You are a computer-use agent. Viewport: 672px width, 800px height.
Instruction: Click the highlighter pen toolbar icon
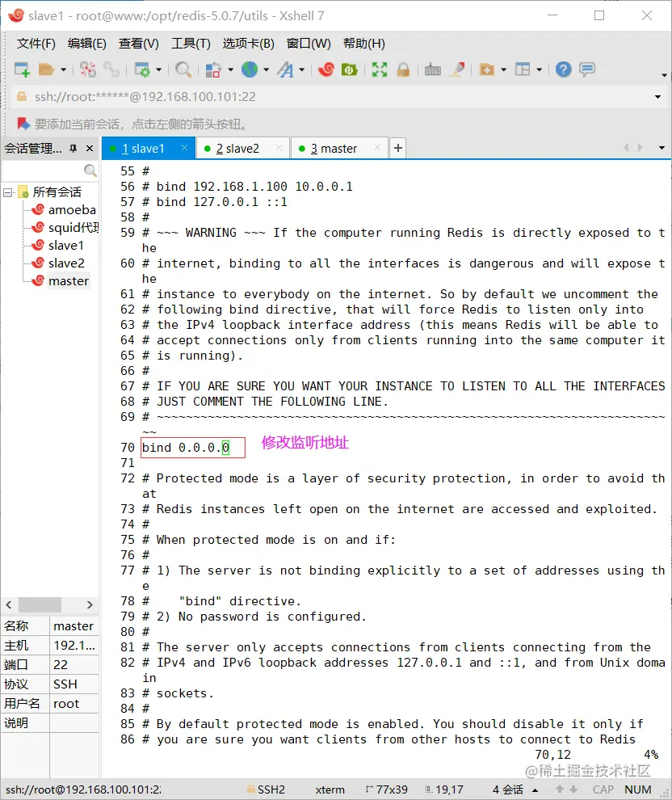pos(457,69)
